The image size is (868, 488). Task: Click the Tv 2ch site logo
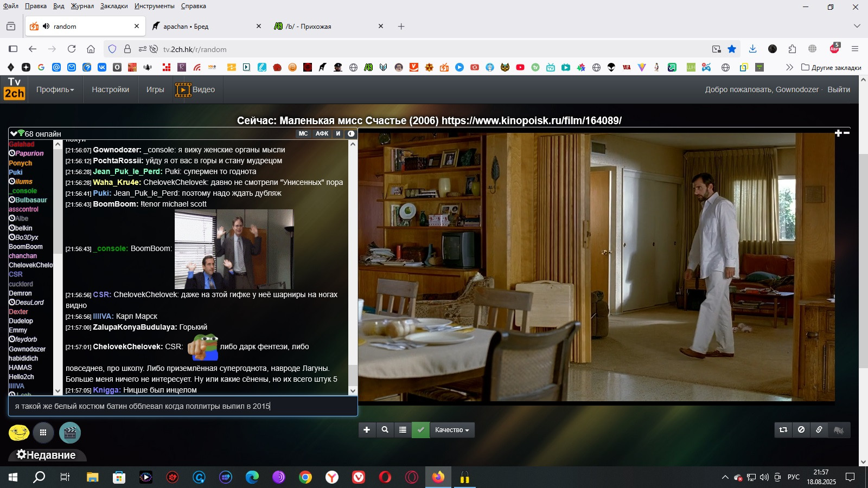coord(14,88)
